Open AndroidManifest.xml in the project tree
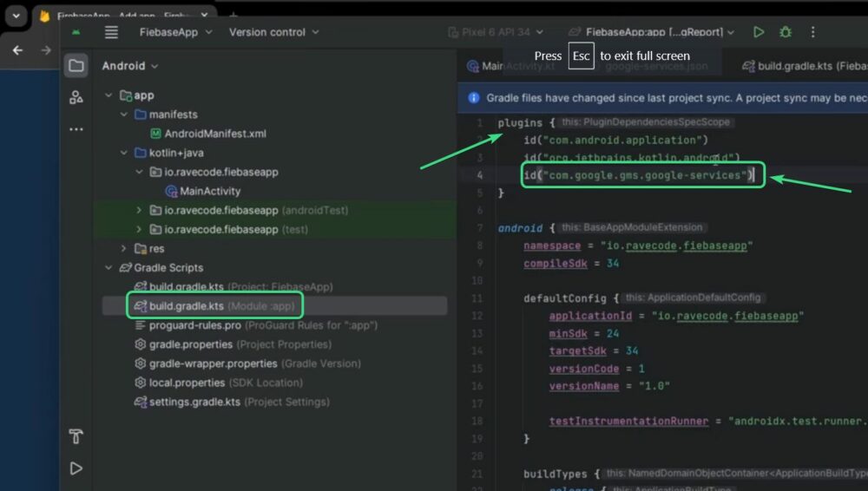 215,134
